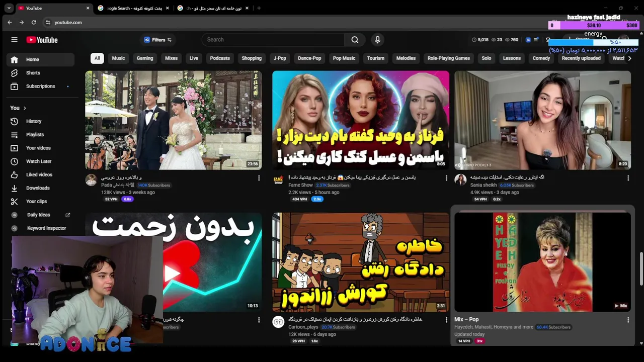Open the Sania sheikh channel avatar

(460, 180)
